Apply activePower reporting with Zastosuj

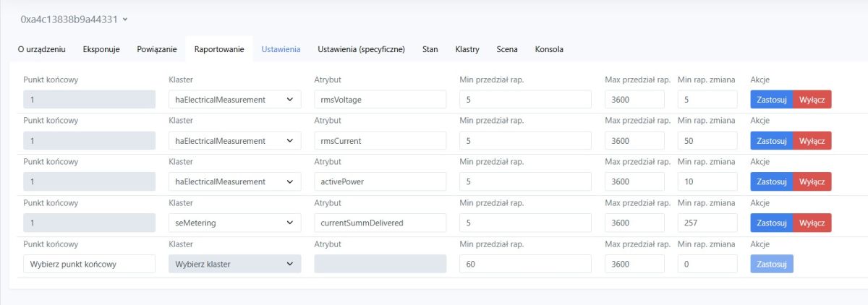click(x=771, y=182)
